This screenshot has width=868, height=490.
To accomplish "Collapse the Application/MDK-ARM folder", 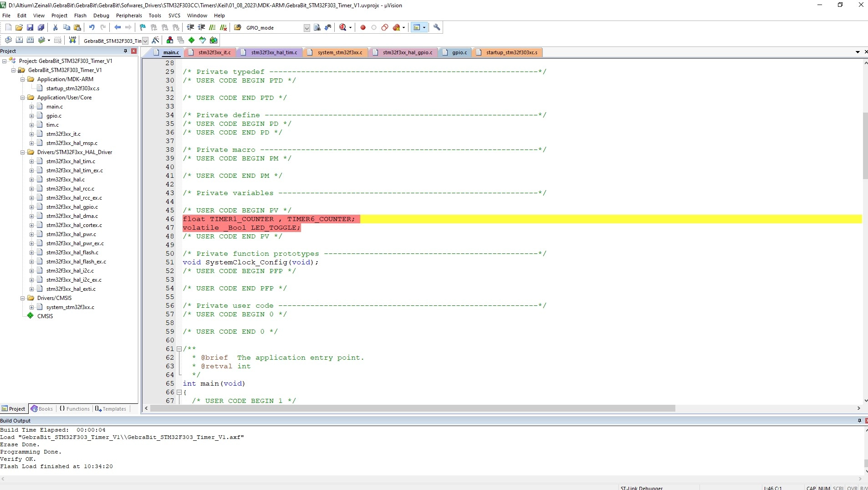I will [x=22, y=79].
